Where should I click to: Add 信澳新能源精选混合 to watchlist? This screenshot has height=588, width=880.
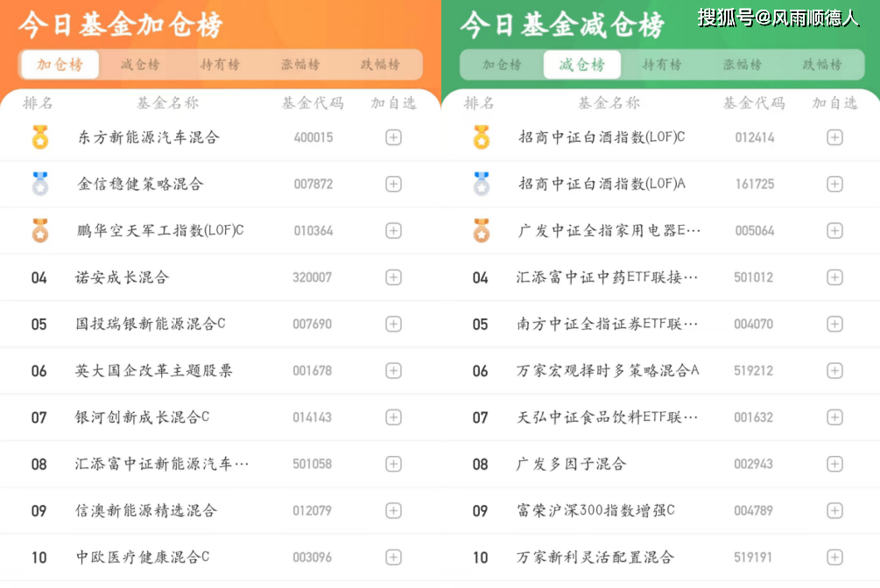[x=393, y=511]
